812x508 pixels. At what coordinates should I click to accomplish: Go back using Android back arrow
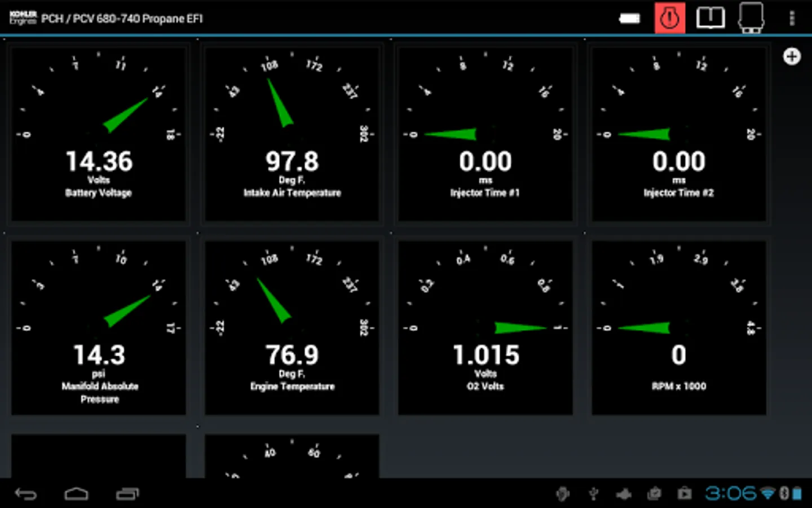coord(25,494)
